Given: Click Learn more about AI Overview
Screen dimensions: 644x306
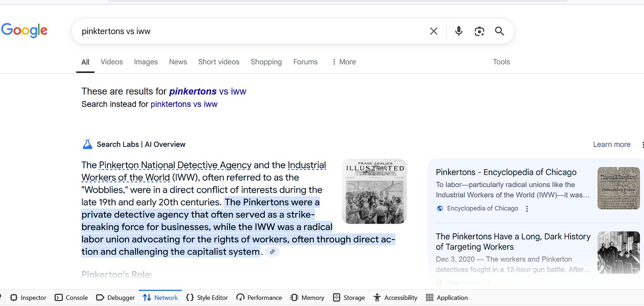Looking at the screenshot, I should point(612,144).
